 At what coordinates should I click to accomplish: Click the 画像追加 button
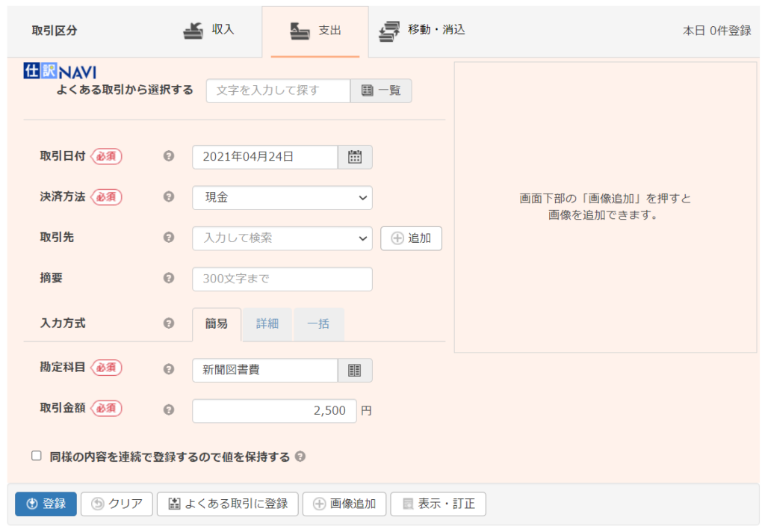coord(344,504)
